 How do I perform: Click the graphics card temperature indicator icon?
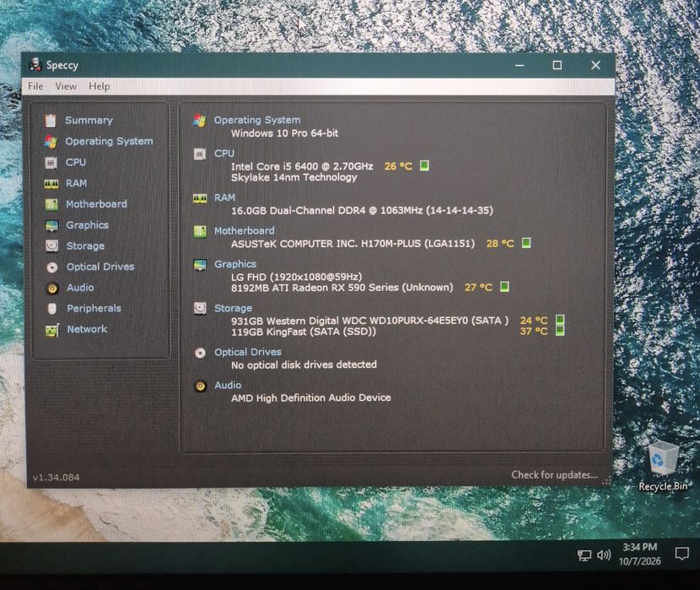pyautogui.click(x=504, y=287)
